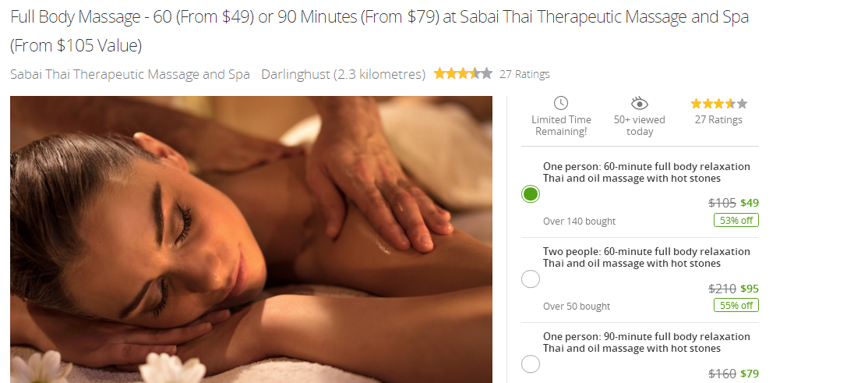
Task: Click the Sabai Thai Therapeutic Massage and Spa merchant name
Action: coord(130,74)
